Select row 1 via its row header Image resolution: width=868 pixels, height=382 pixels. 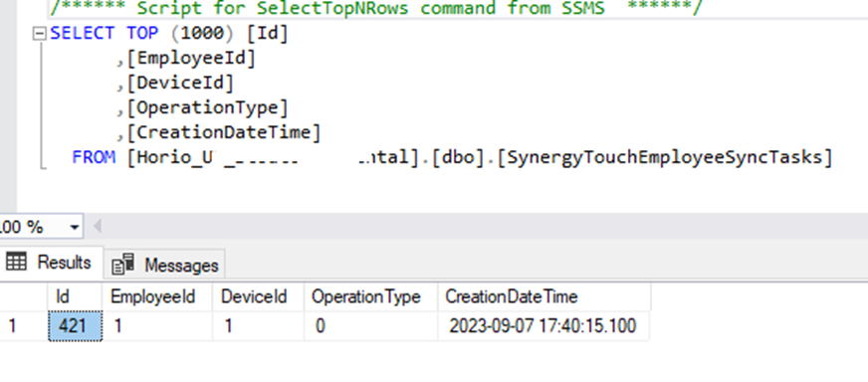[23, 325]
